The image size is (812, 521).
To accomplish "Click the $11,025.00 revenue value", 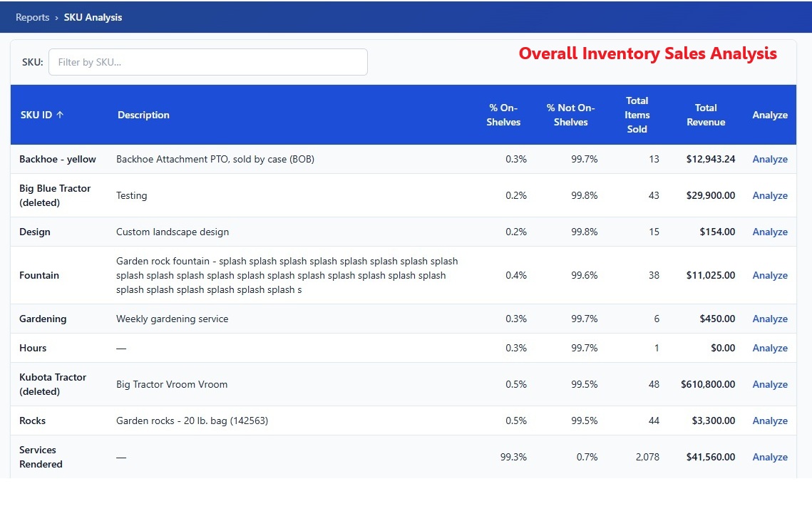I will tap(711, 275).
